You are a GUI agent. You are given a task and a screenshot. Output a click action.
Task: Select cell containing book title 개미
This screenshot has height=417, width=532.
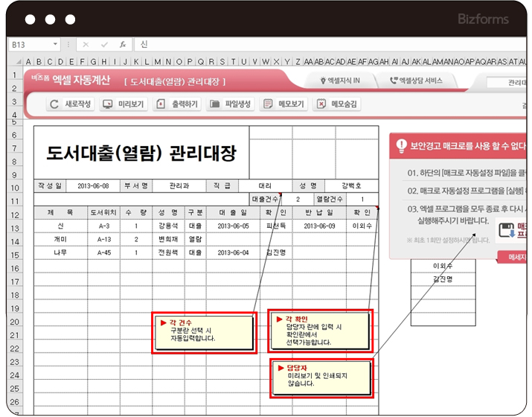60,239
